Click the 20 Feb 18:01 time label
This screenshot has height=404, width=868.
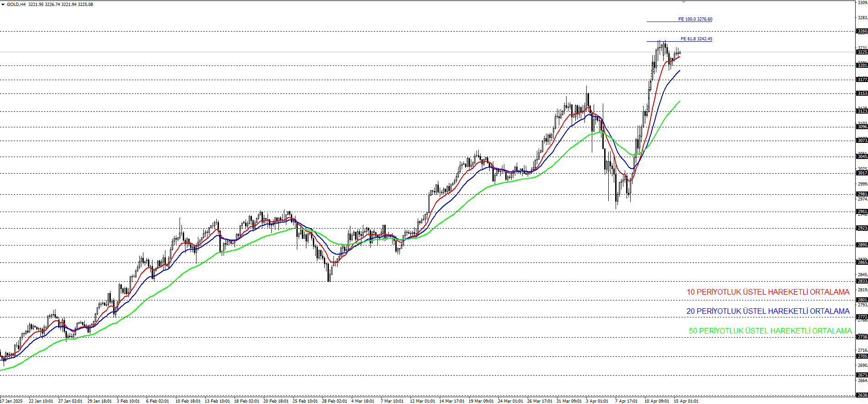pyautogui.click(x=276, y=401)
